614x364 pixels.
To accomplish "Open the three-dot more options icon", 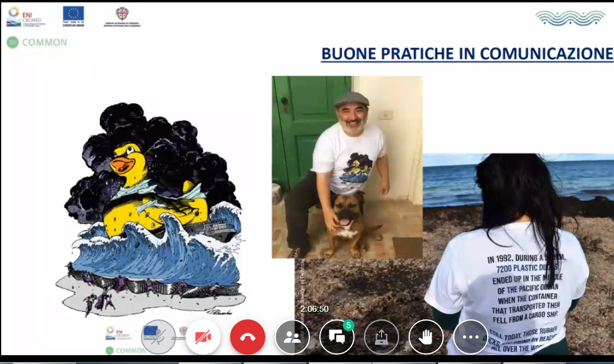I will pyautogui.click(x=470, y=338).
